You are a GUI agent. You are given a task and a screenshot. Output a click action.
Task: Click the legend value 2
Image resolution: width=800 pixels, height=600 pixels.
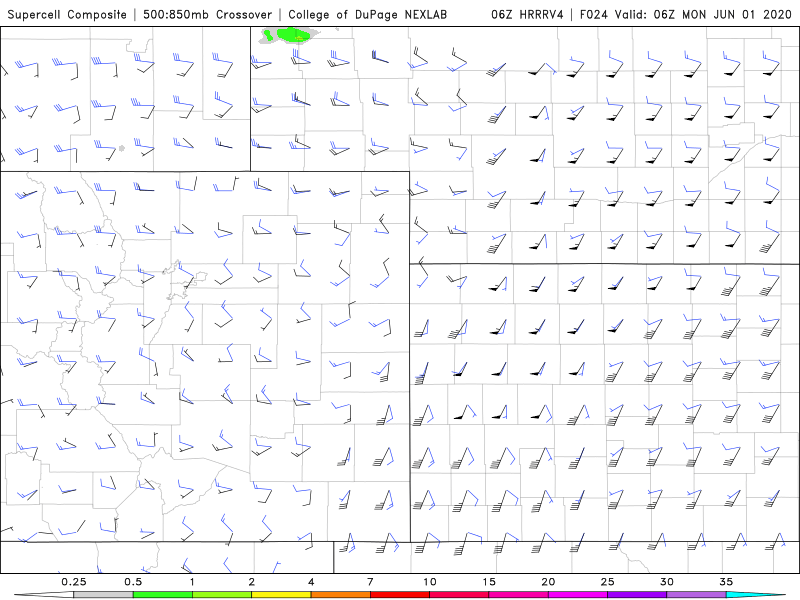[252, 582]
